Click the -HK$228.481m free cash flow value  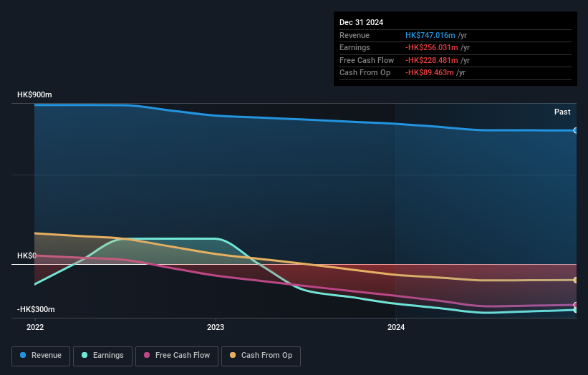click(432, 60)
